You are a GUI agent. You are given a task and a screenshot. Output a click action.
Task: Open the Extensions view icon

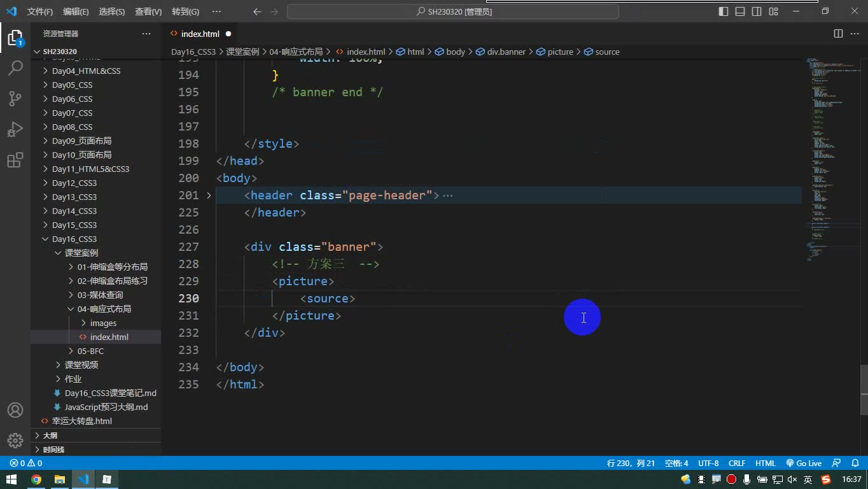point(15,160)
